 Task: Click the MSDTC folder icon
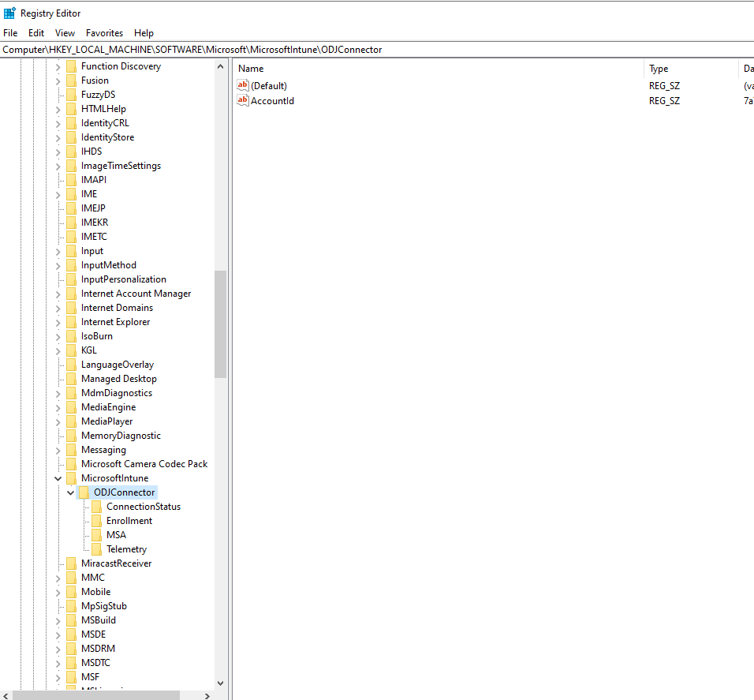point(71,662)
